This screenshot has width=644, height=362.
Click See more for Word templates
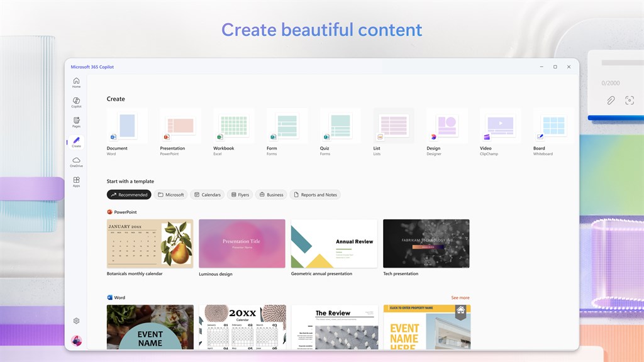(460, 297)
